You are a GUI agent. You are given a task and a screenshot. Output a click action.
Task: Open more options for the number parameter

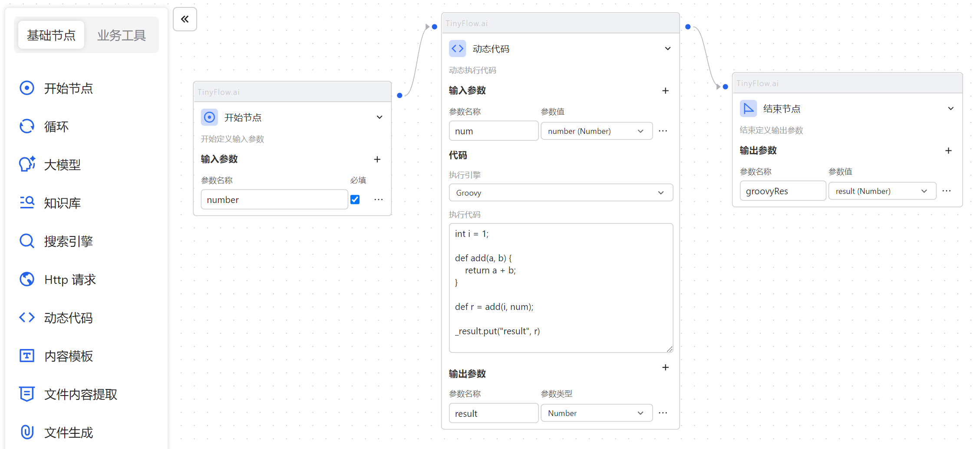point(379,200)
